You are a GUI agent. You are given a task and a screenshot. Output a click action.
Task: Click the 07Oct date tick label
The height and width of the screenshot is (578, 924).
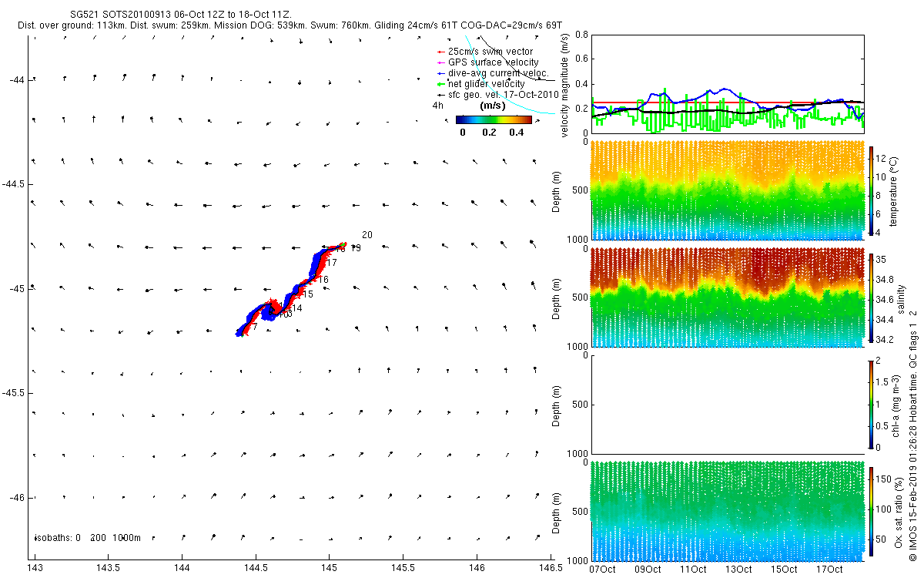pyautogui.click(x=601, y=570)
